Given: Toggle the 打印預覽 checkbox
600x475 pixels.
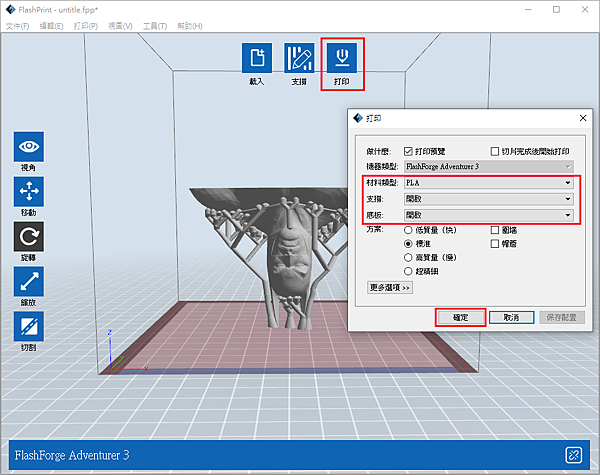Looking at the screenshot, I should tap(408, 152).
